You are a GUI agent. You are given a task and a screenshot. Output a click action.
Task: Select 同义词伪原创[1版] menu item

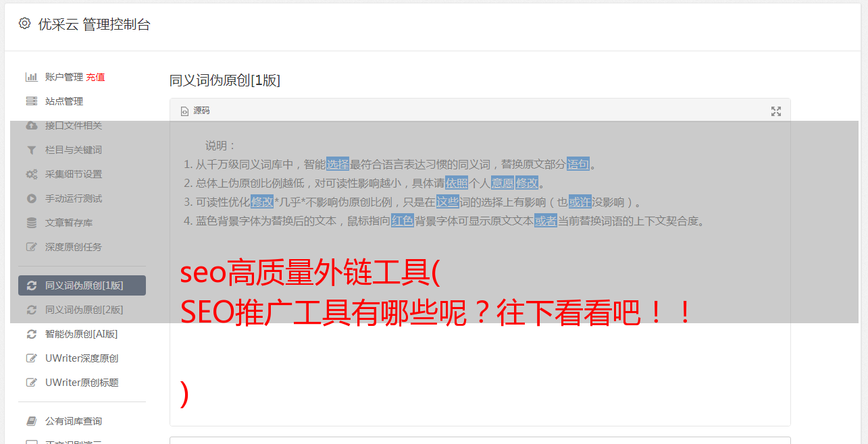click(82, 285)
